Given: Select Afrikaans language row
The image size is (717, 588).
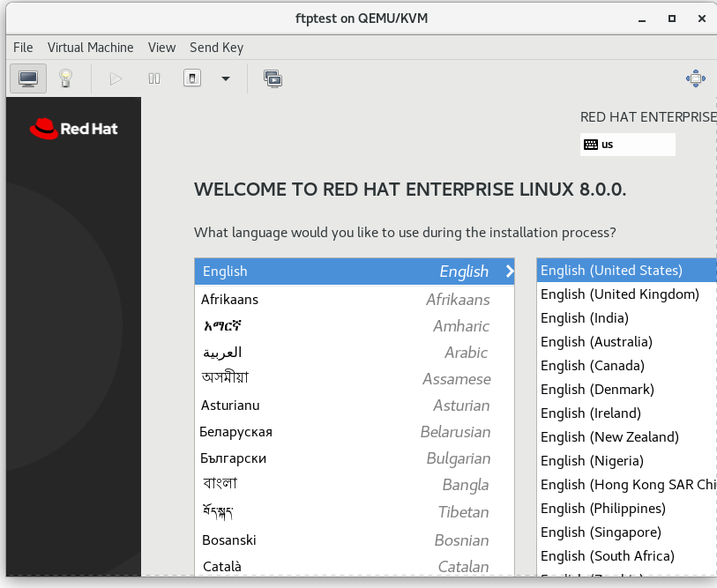Looking at the screenshot, I should (x=355, y=300).
